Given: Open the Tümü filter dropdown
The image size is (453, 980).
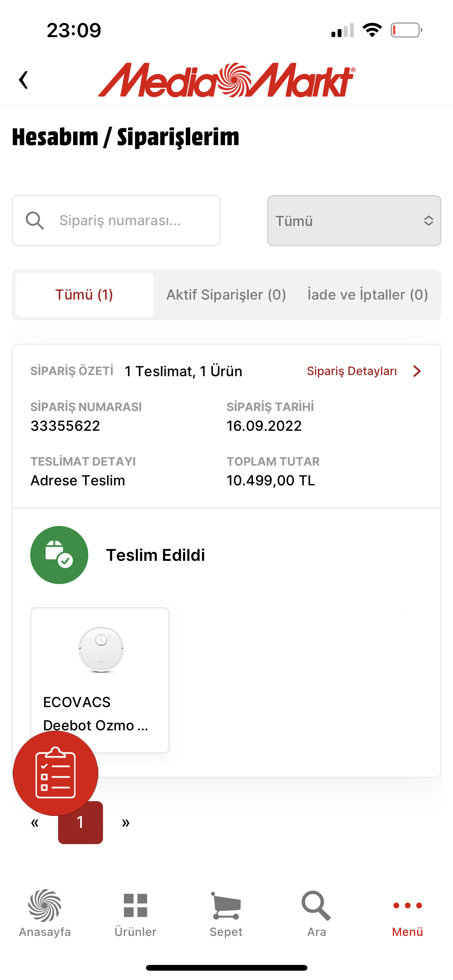Looking at the screenshot, I should [x=354, y=221].
